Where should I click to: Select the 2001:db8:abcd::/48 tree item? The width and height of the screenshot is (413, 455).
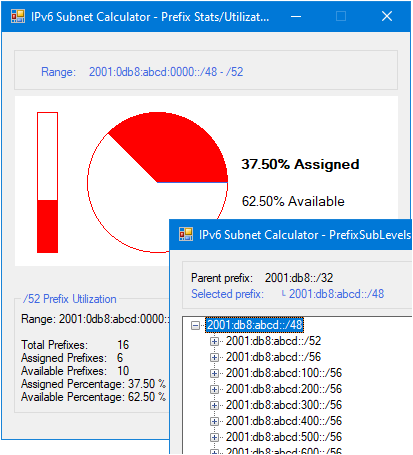click(255, 325)
